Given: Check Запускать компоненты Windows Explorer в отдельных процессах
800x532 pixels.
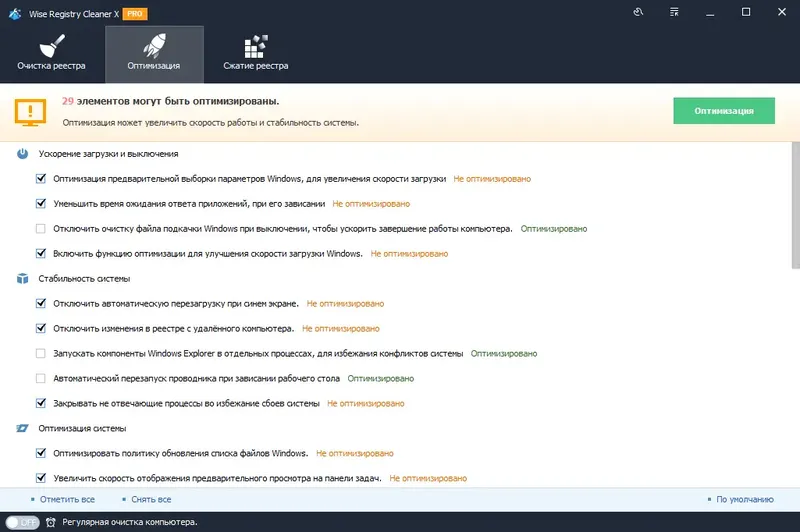Looking at the screenshot, I should click(x=41, y=353).
